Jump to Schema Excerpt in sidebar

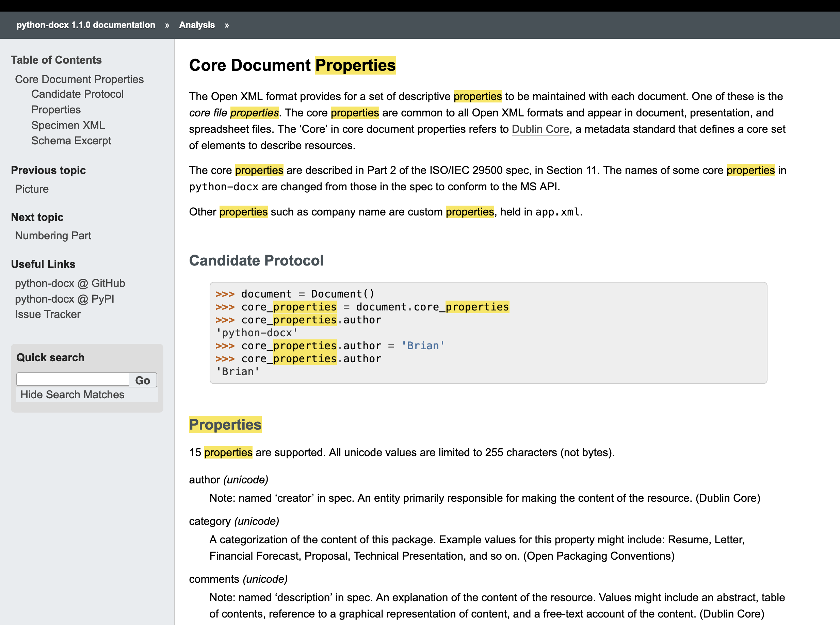pos(71,141)
